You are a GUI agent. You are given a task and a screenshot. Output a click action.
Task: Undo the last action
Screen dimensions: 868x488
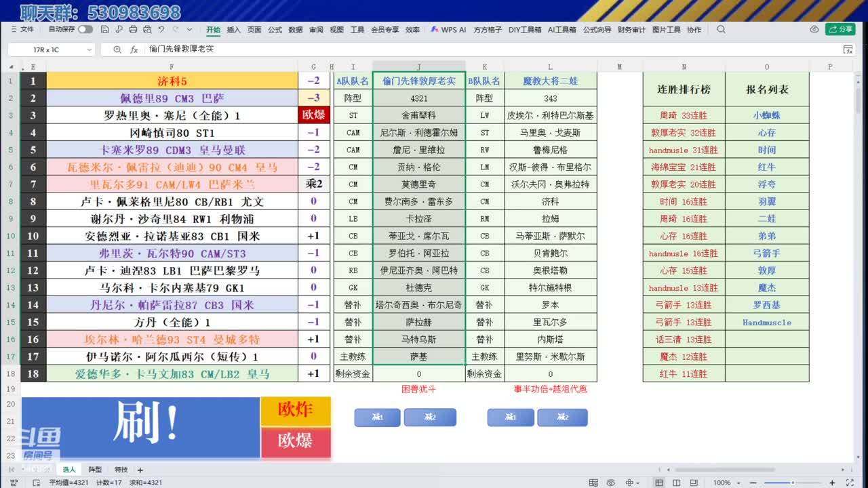pyautogui.click(x=161, y=30)
